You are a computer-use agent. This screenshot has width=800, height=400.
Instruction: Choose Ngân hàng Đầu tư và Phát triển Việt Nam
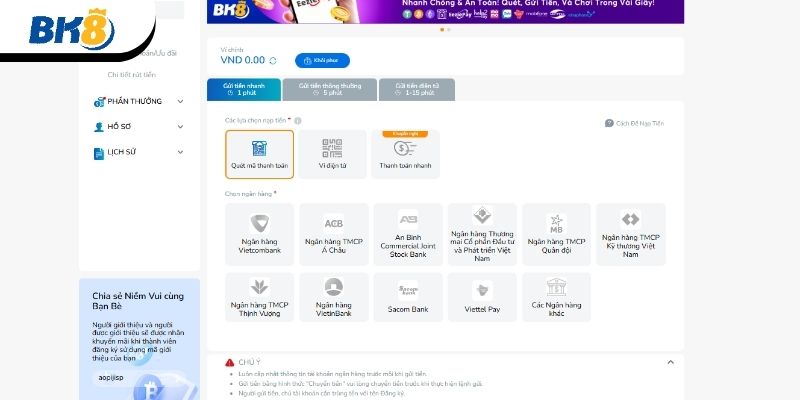(x=482, y=235)
